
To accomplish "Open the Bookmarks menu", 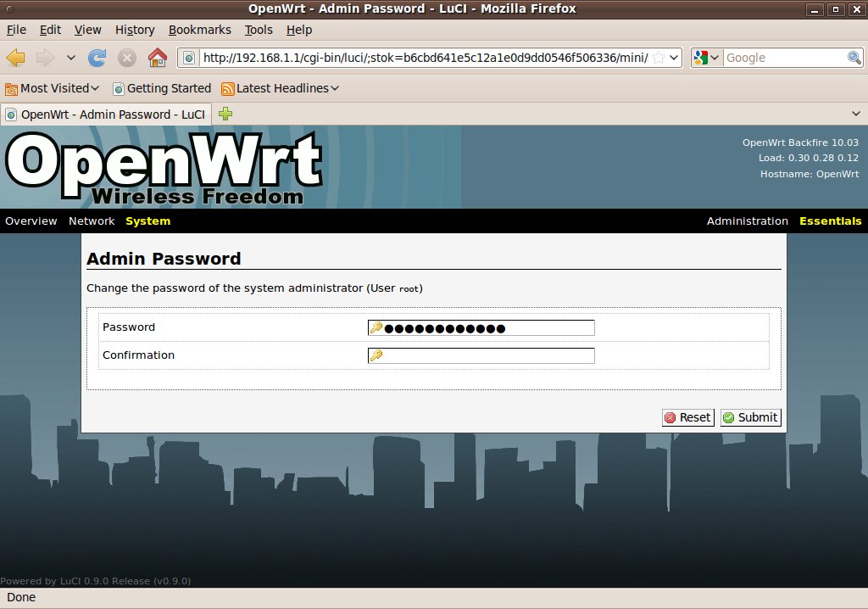I will tap(199, 30).
